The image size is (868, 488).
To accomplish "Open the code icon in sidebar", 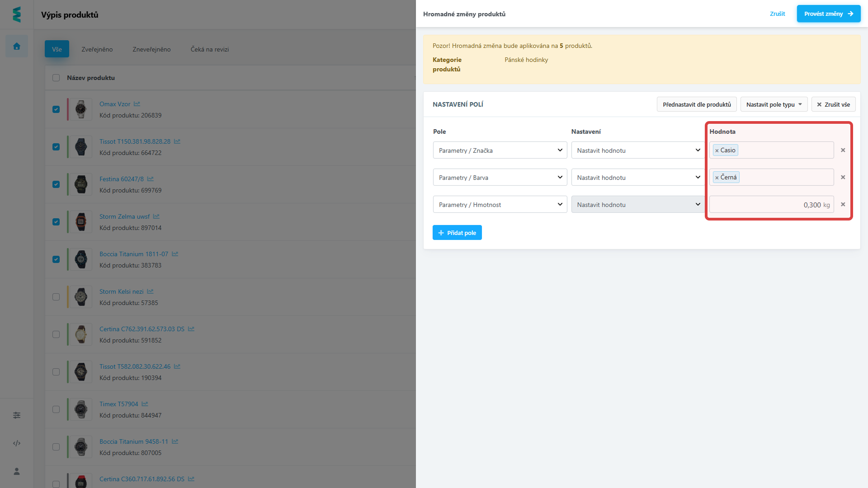I will [17, 443].
